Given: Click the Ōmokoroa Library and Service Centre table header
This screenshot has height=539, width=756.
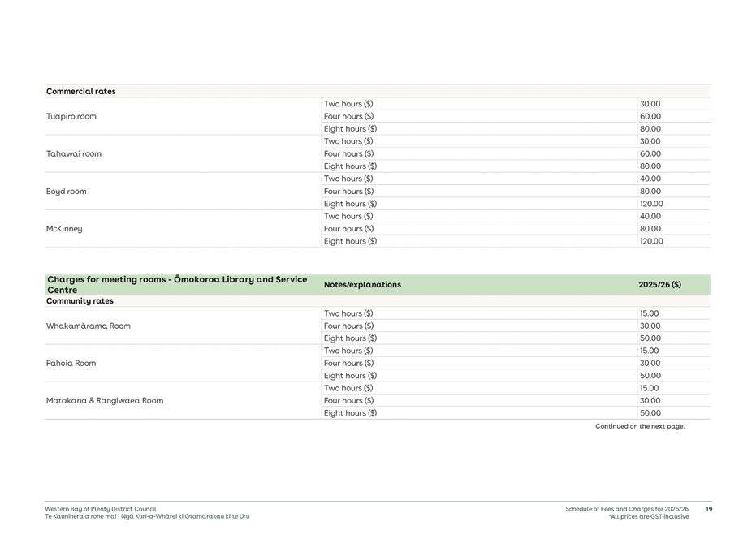Looking at the screenshot, I should (x=175, y=284).
